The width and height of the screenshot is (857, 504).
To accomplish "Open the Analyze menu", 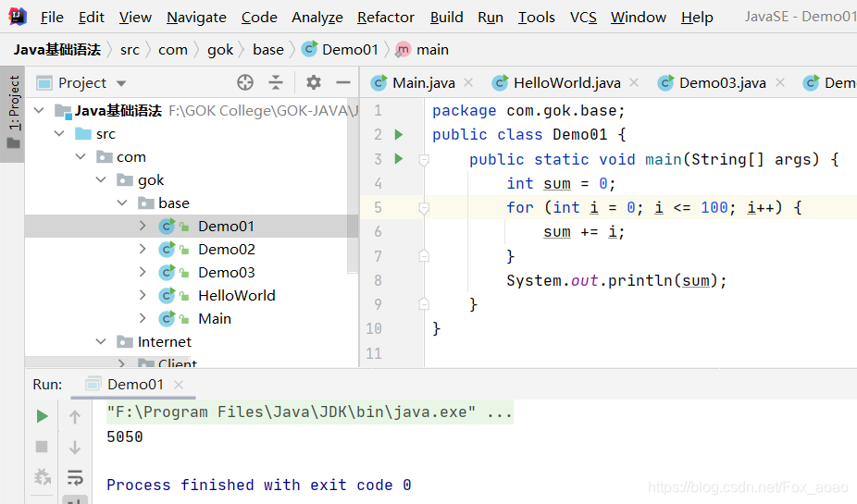I will (317, 18).
